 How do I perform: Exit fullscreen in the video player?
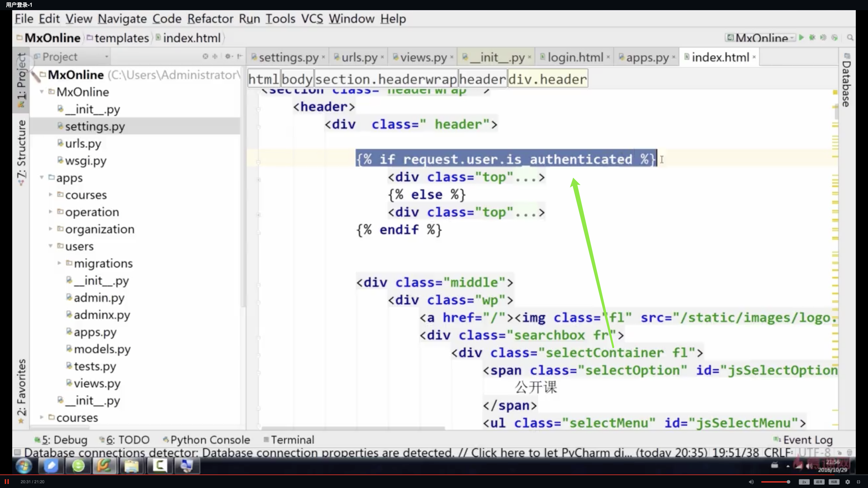[858, 482]
